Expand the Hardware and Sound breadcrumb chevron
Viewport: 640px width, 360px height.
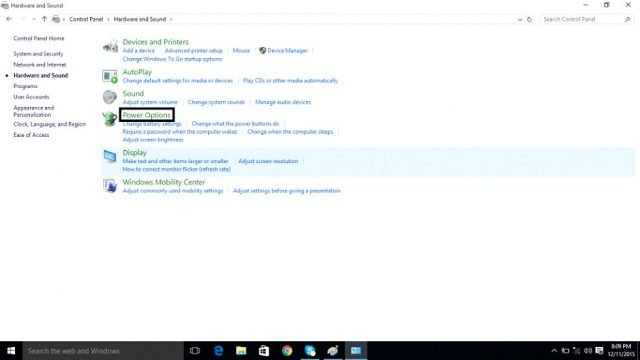[171, 19]
